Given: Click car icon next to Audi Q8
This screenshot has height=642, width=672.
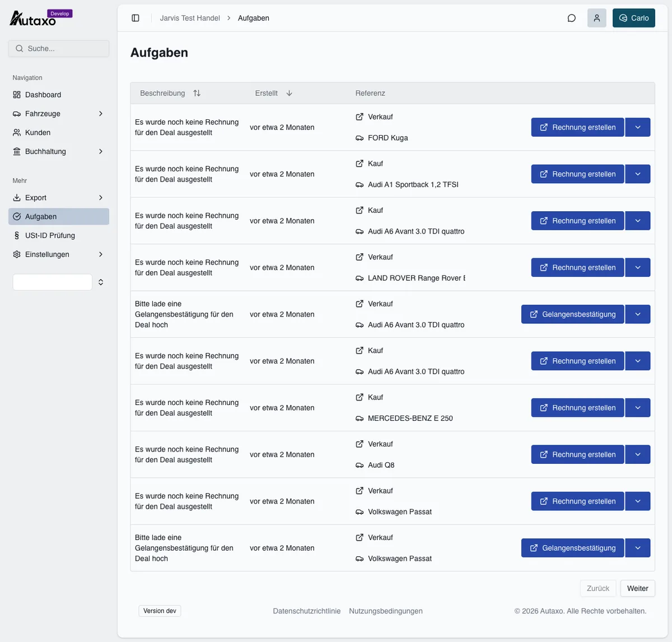Looking at the screenshot, I should coord(360,465).
